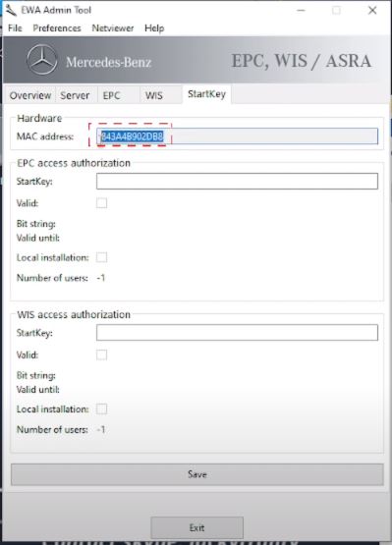392x545 pixels.
Task: Click the EPC Number of users label
Action: (52, 278)
